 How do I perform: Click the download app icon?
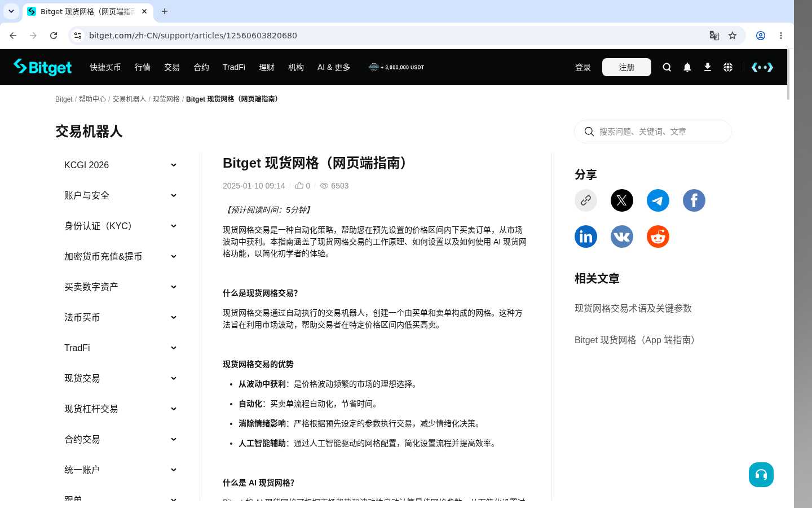click(x=708, y=67)
